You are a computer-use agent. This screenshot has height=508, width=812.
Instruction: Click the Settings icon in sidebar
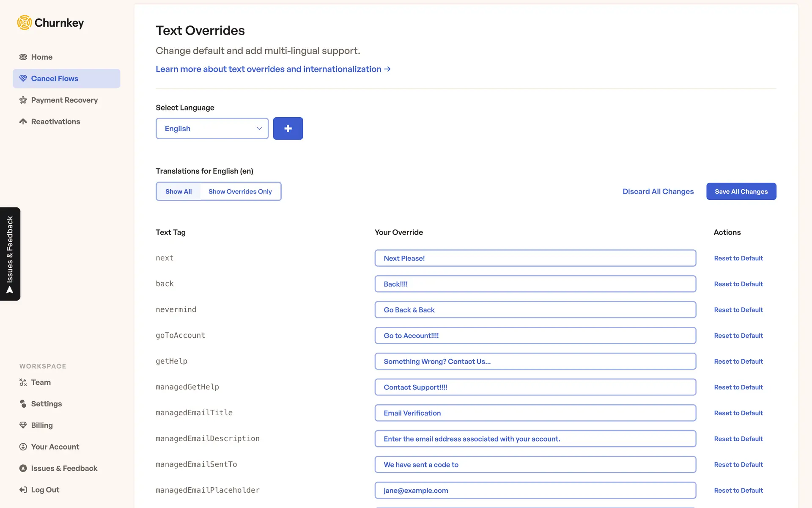[x=23, y=404]
